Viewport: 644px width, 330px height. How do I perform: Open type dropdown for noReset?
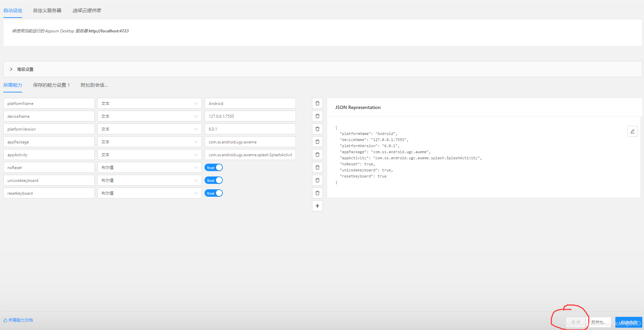click(x=150, y=167)
